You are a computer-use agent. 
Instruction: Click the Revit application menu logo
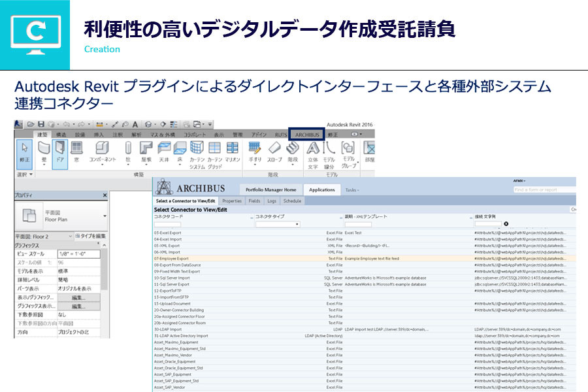point(18,124)
